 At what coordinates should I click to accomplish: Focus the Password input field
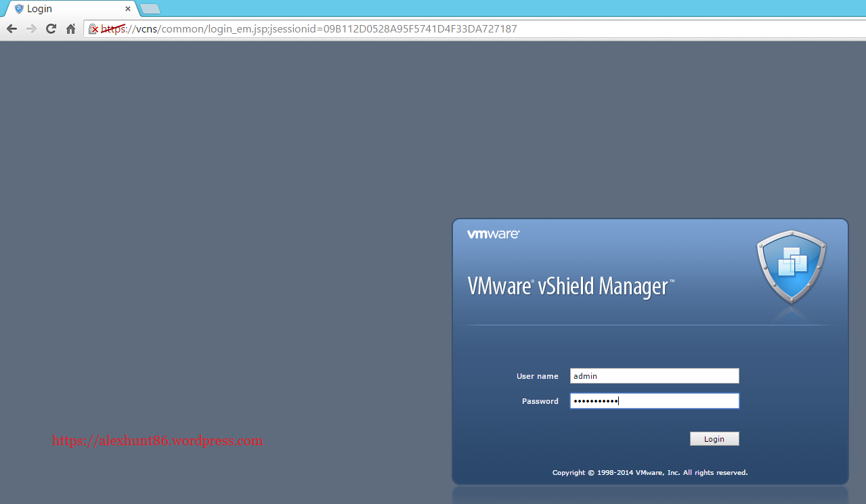click(x=654, y=401)
